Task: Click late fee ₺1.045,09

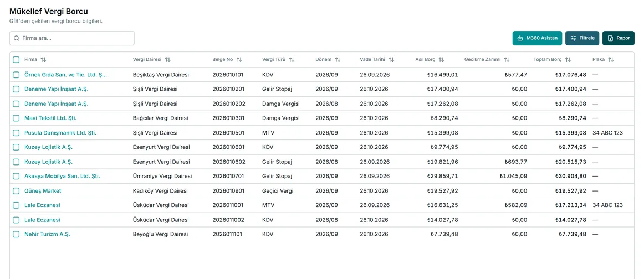Action: point(513,176)
